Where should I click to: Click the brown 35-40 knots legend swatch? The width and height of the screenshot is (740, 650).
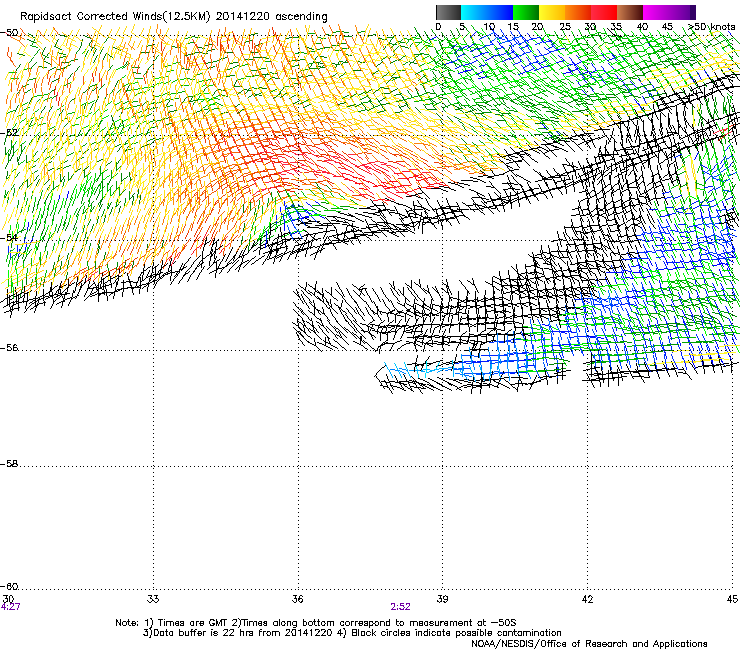(630, 12)
